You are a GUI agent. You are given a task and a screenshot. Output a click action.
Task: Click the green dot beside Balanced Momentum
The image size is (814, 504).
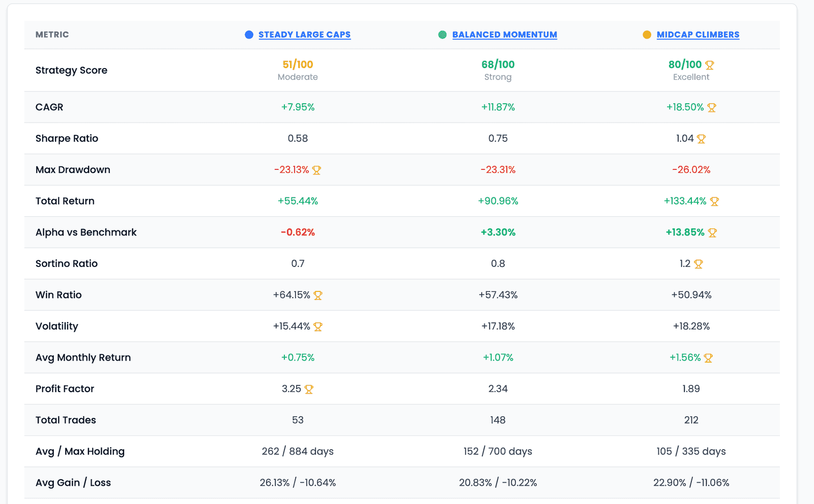click(443, 35)
